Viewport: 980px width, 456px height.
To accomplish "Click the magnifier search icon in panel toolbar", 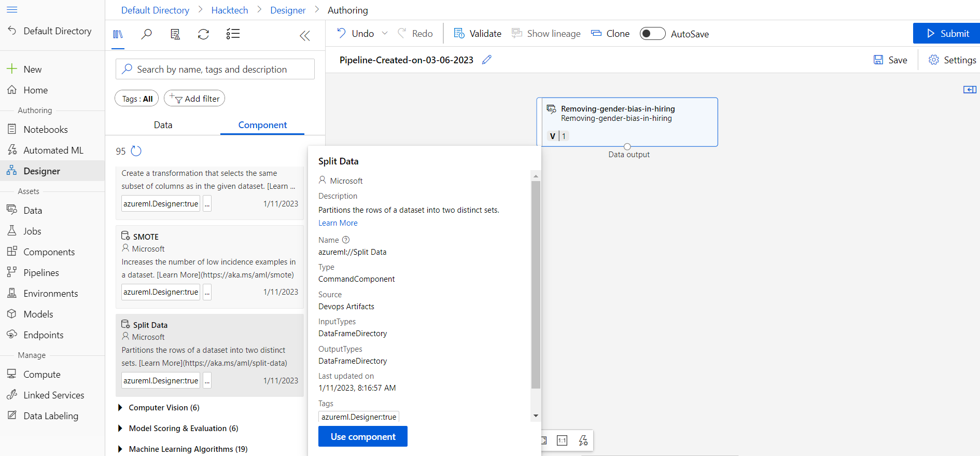I will [147, 34].
